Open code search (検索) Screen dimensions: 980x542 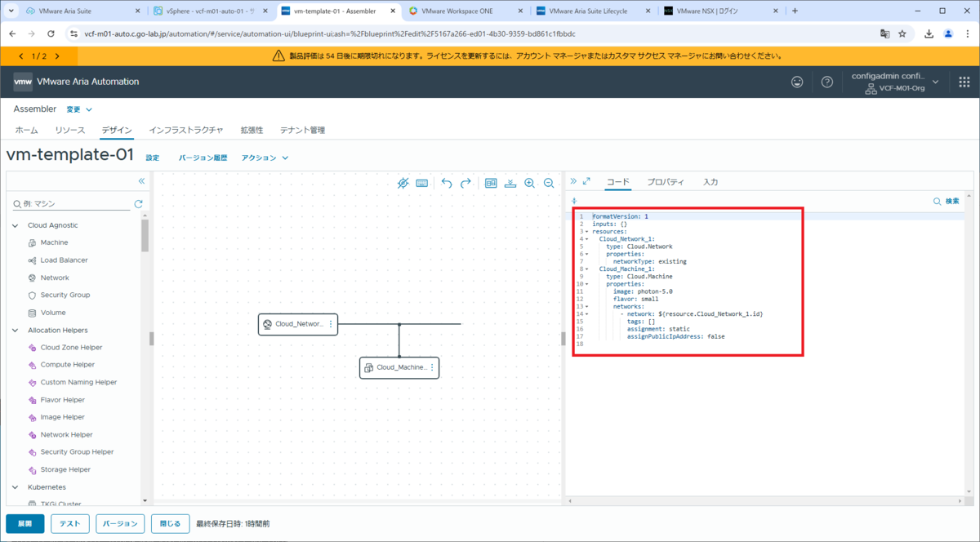click(x=947, y=201)
